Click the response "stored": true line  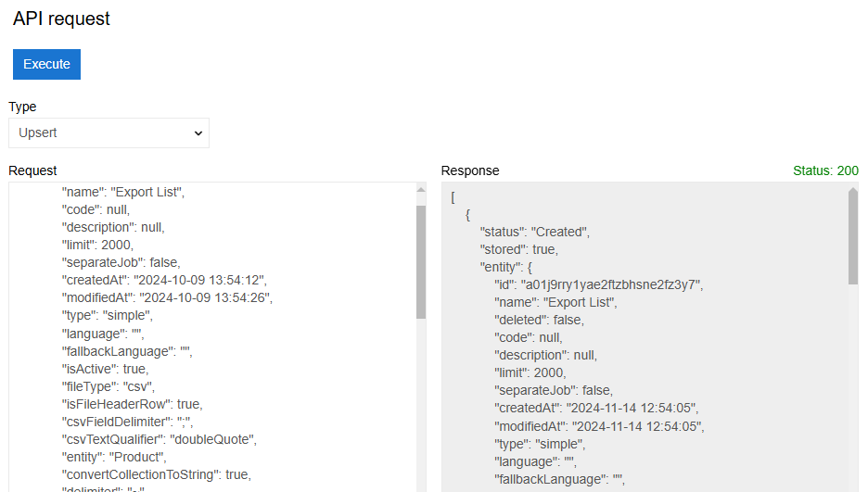coord(518,249)
